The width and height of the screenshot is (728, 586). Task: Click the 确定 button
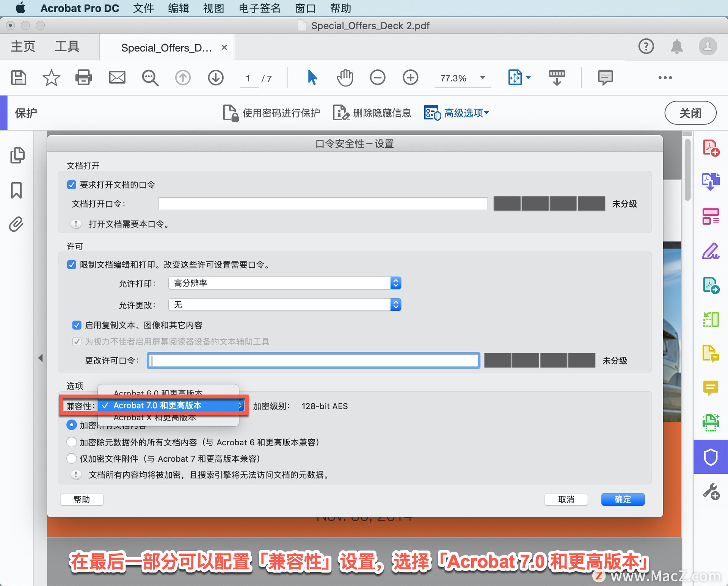pyautogui.click(x=623, y=500)
